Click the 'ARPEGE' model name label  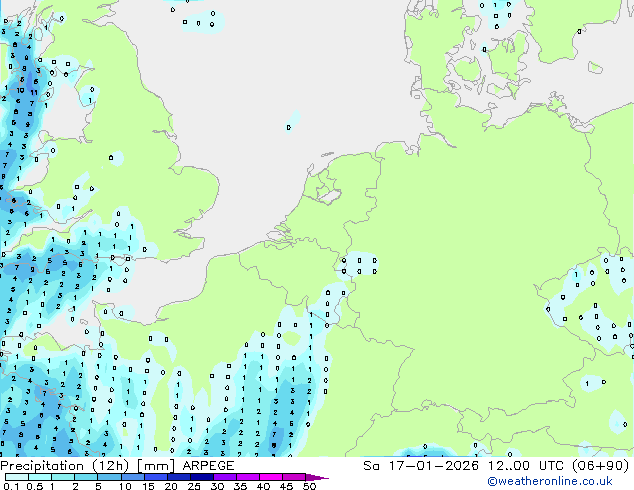click(x=208, y=466)
